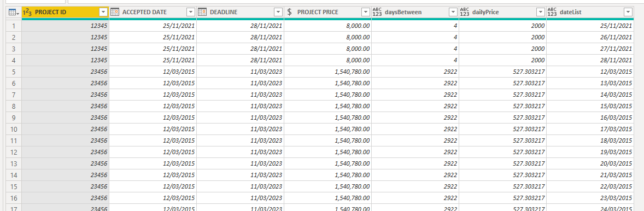Click DEADLINE cell 11/03/2023 in row 9

pyautogui.click(x=240, y=118)
